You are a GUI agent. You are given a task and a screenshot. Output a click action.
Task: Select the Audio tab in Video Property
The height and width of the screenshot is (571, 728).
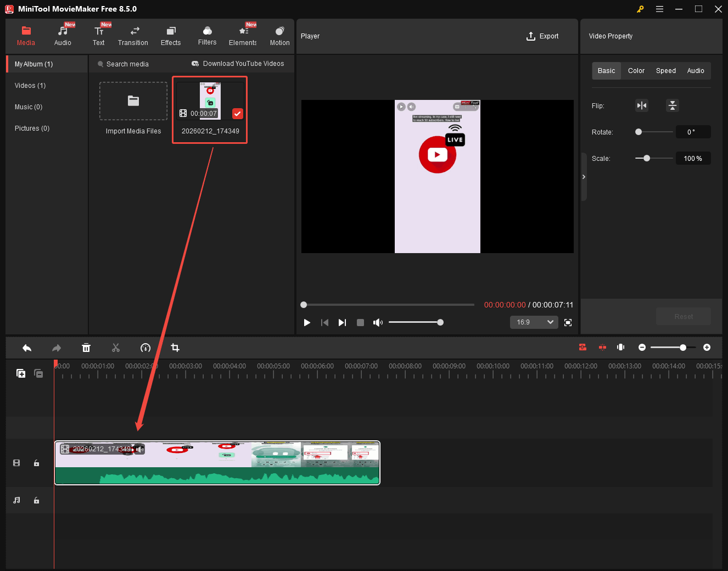click(696, 70)
